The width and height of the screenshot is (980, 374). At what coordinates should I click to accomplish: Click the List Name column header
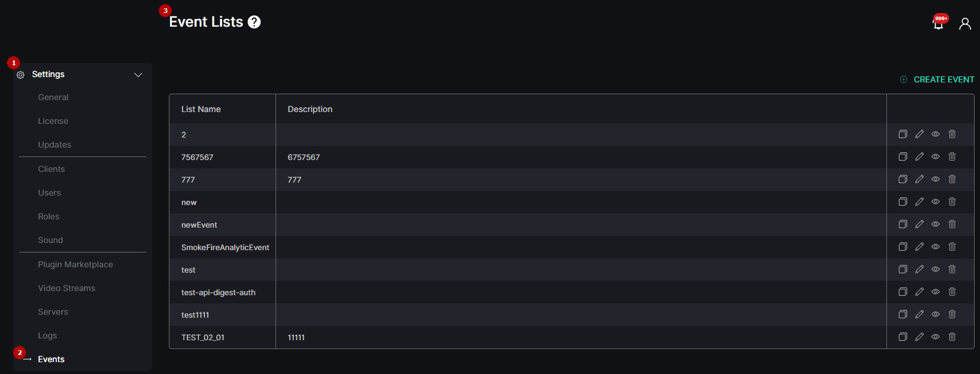(x=201, y=109)
